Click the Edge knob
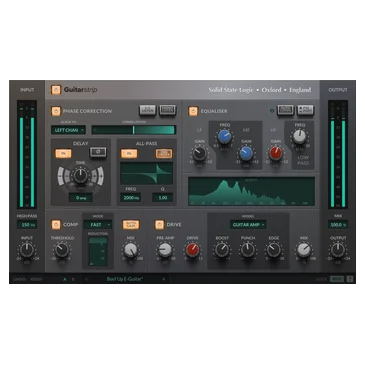The image size is (365, 365). coord(274,250)
